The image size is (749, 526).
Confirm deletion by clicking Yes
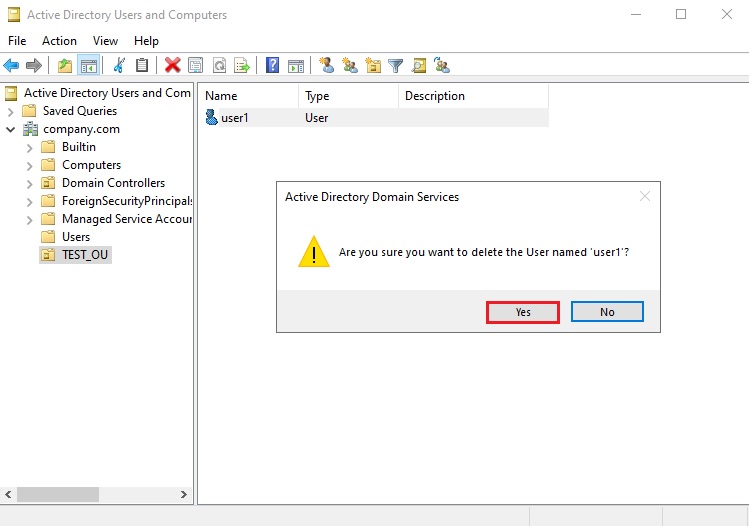(x=523, y=312)
